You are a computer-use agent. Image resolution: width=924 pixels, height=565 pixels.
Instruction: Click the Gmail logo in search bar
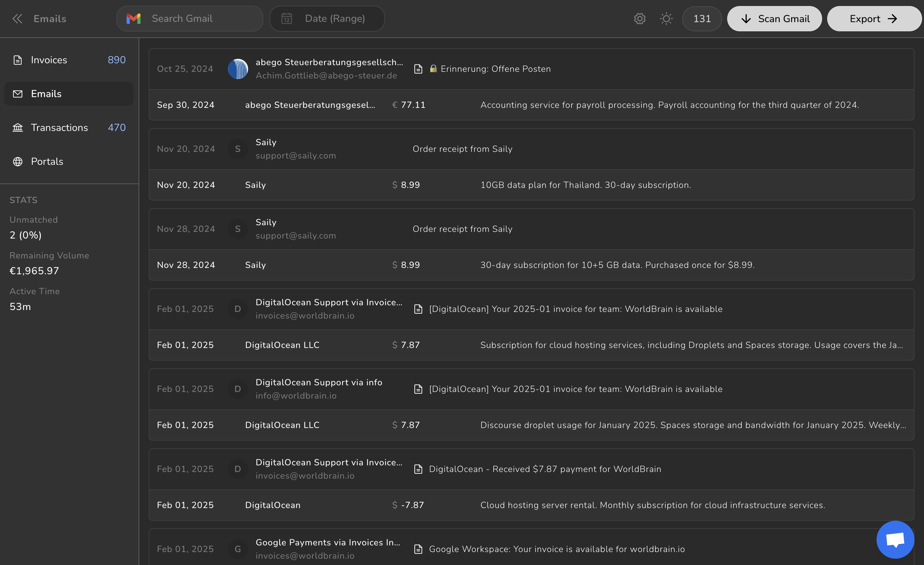[x=134, y=19]
